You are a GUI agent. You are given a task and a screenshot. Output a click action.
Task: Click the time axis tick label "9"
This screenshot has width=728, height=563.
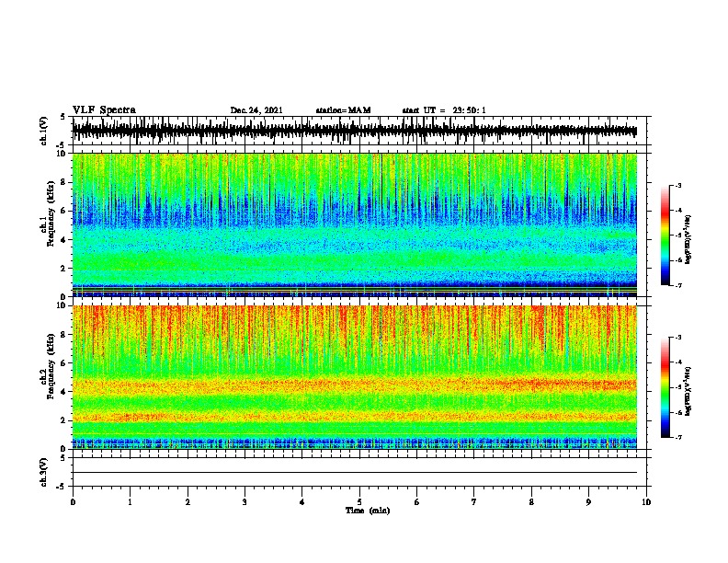(588, 502)
